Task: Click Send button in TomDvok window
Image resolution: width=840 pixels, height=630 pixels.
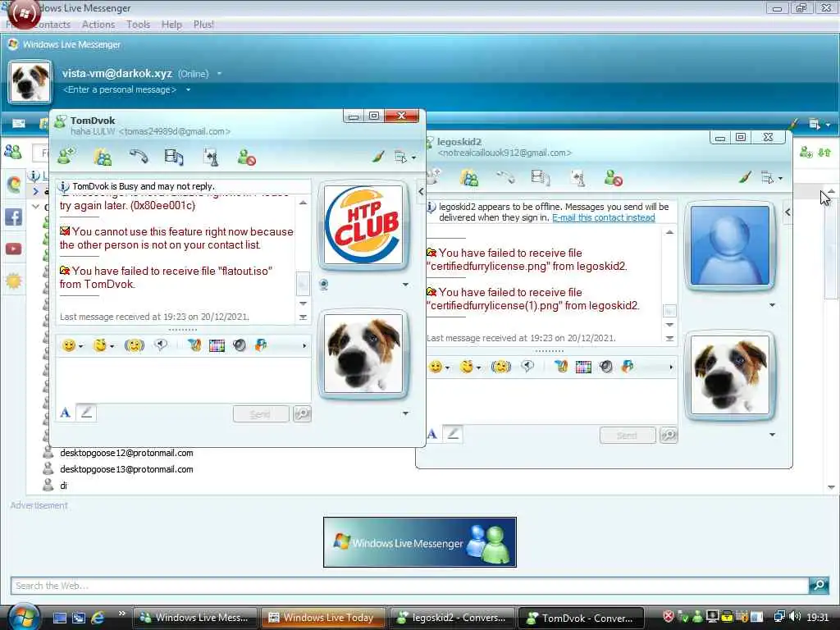Action: 261,414
